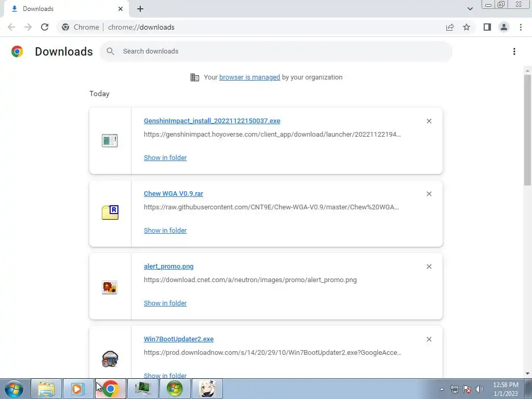Follow the 'browser is managed' link

(250, 77)
